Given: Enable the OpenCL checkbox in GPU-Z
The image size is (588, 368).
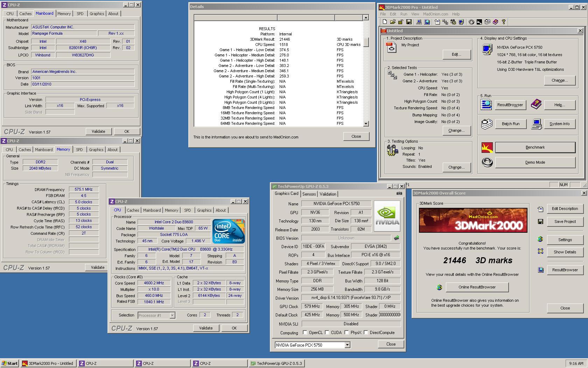Looking at the screenshot, I should coord(305,333).
